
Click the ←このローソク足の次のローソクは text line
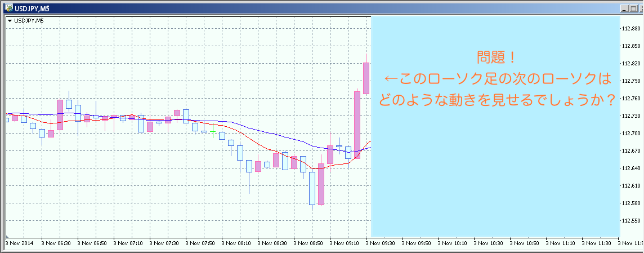click(x=495, y=79)
